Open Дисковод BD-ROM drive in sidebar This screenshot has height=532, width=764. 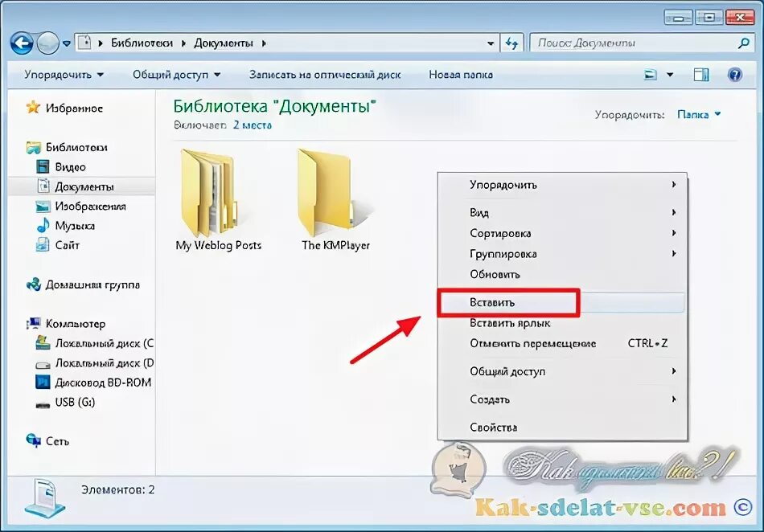pos(93,383)
